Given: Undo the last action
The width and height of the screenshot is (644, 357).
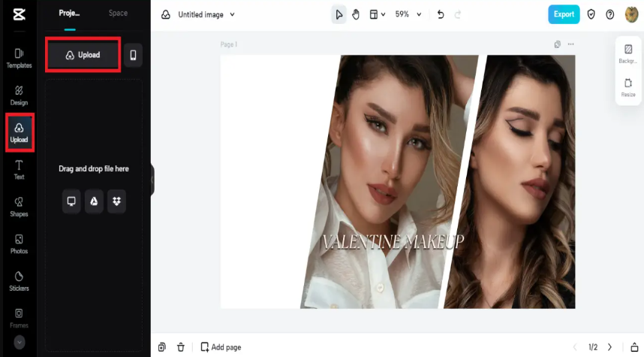Looking at the screenshot, I should [x=441, y=14].
